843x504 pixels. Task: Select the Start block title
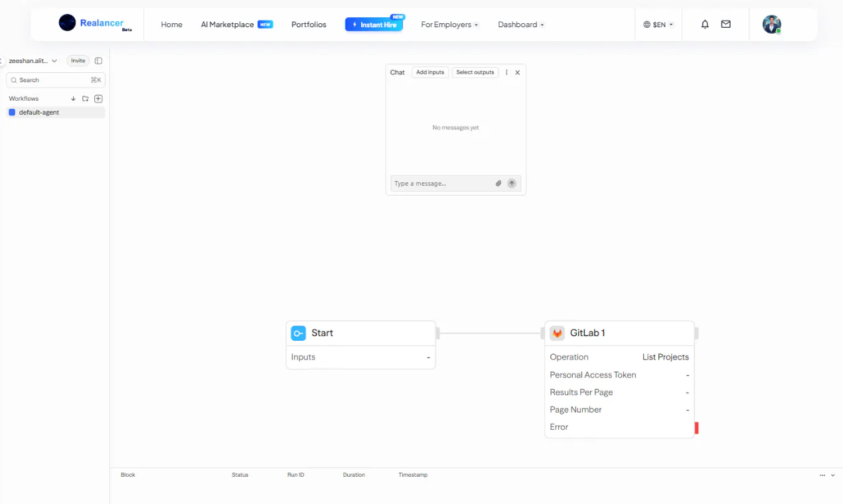(322, 333)
